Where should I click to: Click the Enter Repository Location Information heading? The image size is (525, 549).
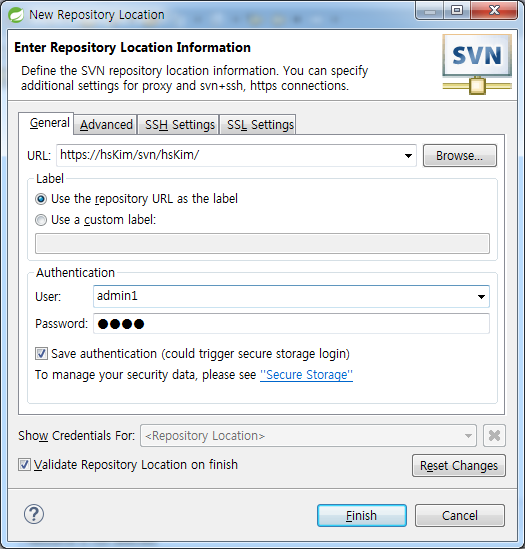point(132,47)
